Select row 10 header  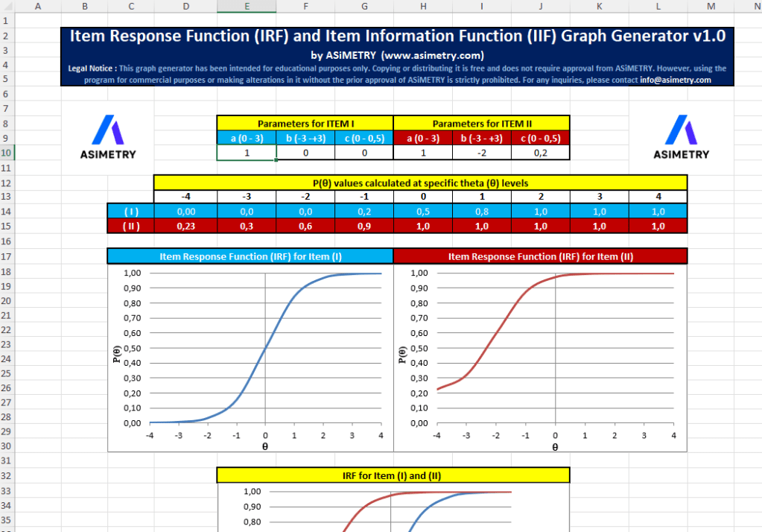7,152
